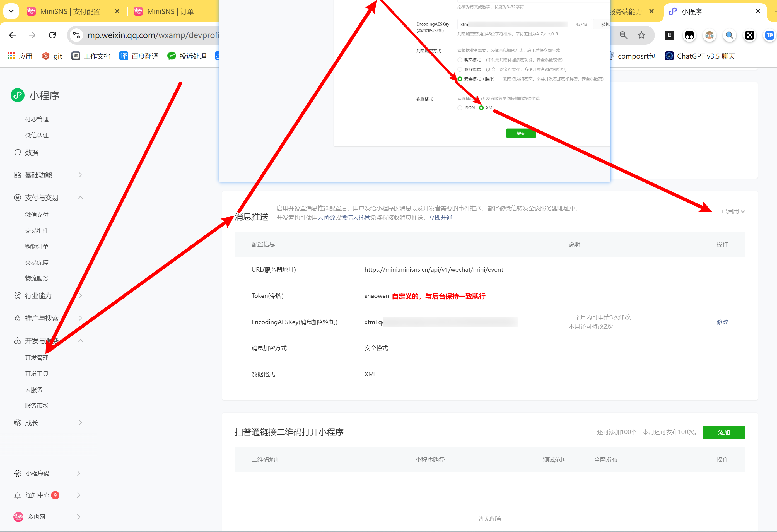Screen dimensions: 777x532
Task: Open the 投诉处理 bookmark
Action: coord(187,56)
